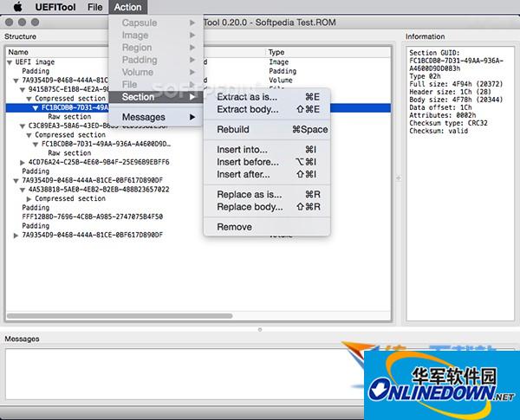The height and width of the screenshot is (420, 520).
Task: Choose Replace body… menu entry
Action: [267, 207]
